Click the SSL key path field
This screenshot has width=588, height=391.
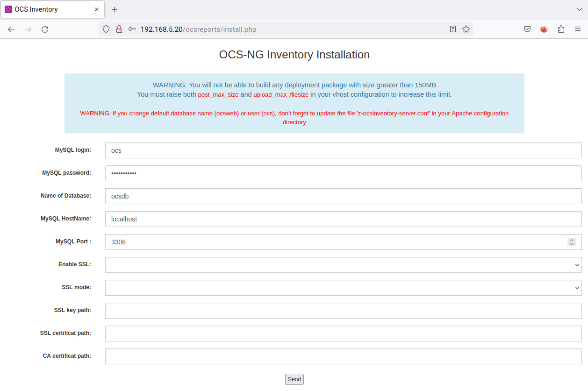coord(343,311)
